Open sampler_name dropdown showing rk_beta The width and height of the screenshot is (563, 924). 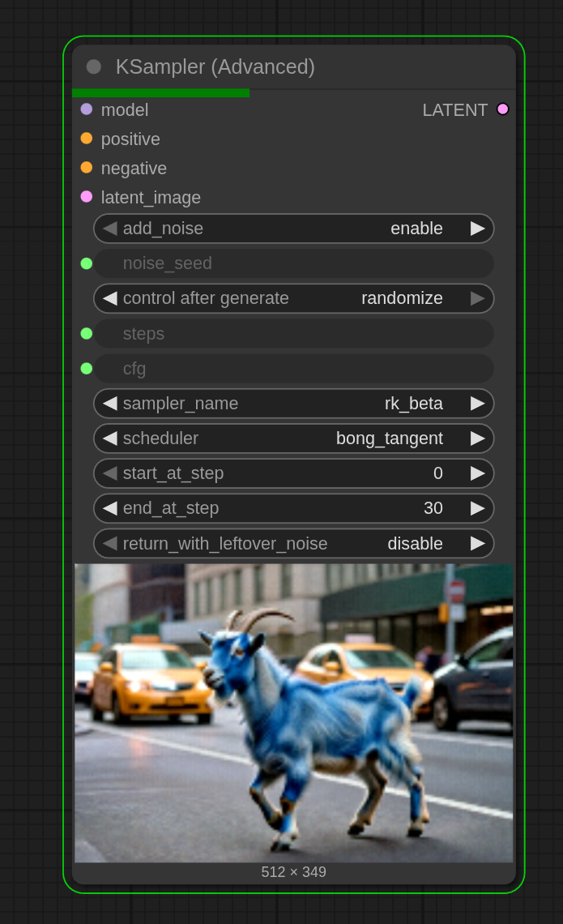(293, 404)
